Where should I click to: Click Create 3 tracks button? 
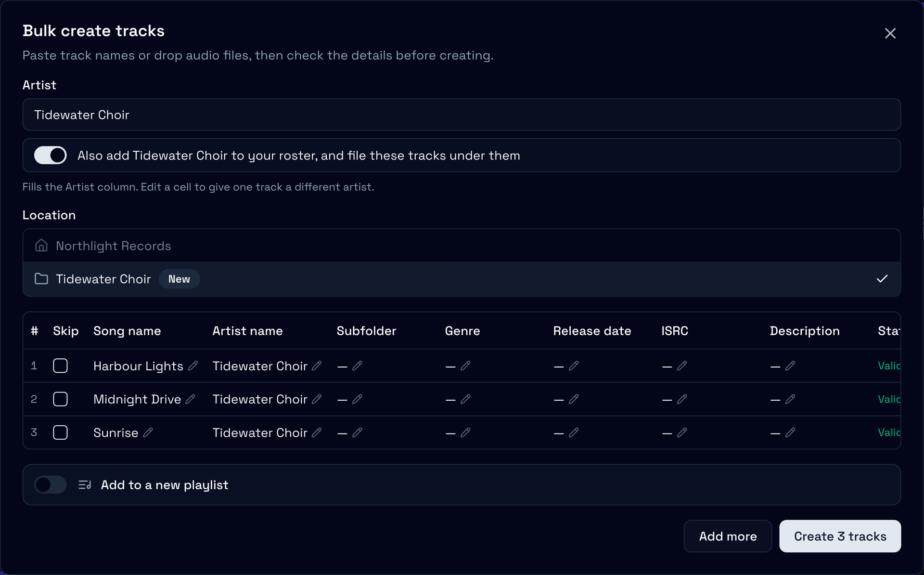click(x=840, y=536)
